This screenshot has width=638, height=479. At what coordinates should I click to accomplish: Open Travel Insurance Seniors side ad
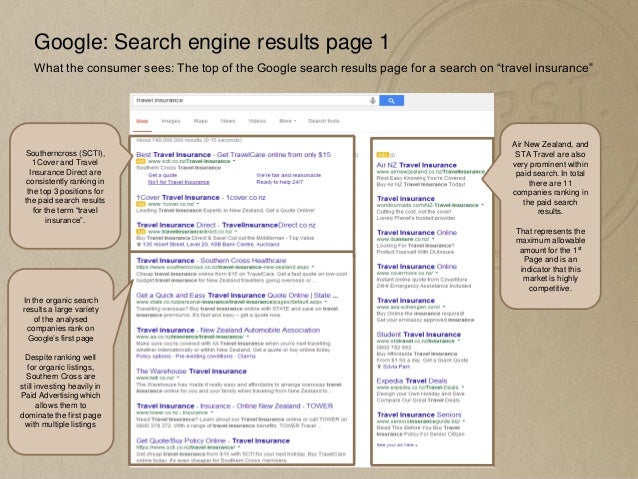[419, 415]
